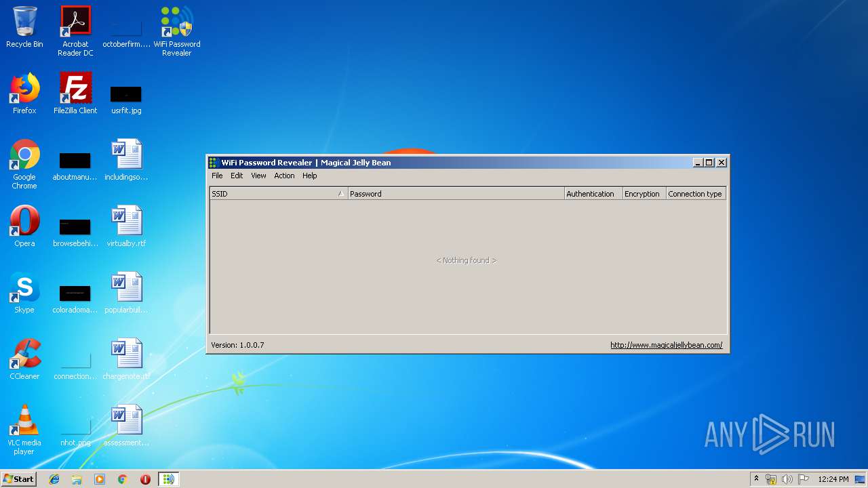Sort by Connection type column header
This screenshot has width=868, height=488.
(x=696, y=194)
